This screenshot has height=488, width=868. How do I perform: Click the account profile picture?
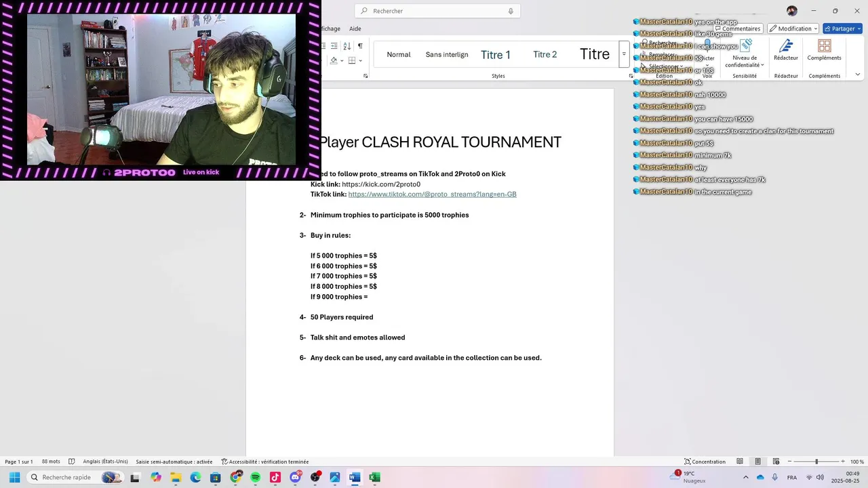(x=792, y=11)
